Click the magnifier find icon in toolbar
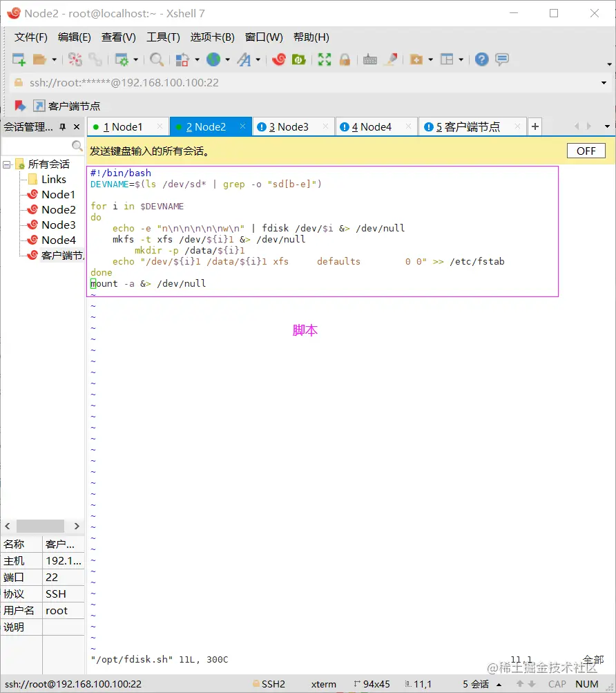The image size is (616, 693). click(157, 59)
